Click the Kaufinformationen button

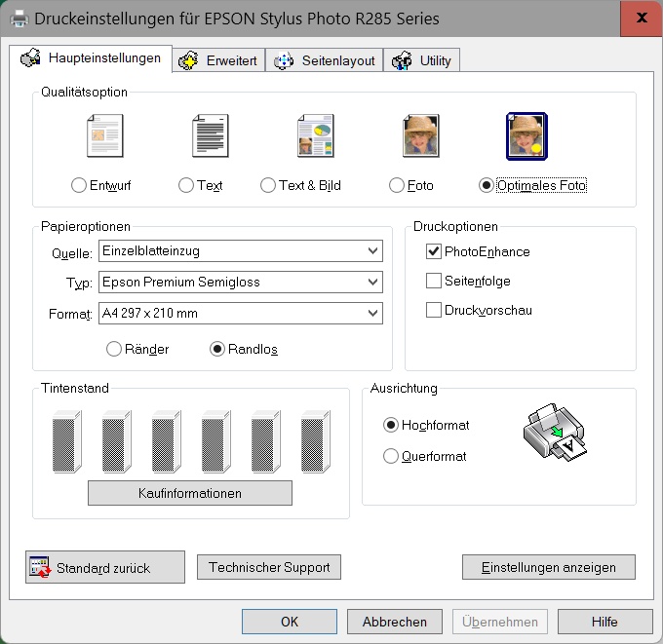click(x=190, y=493)
